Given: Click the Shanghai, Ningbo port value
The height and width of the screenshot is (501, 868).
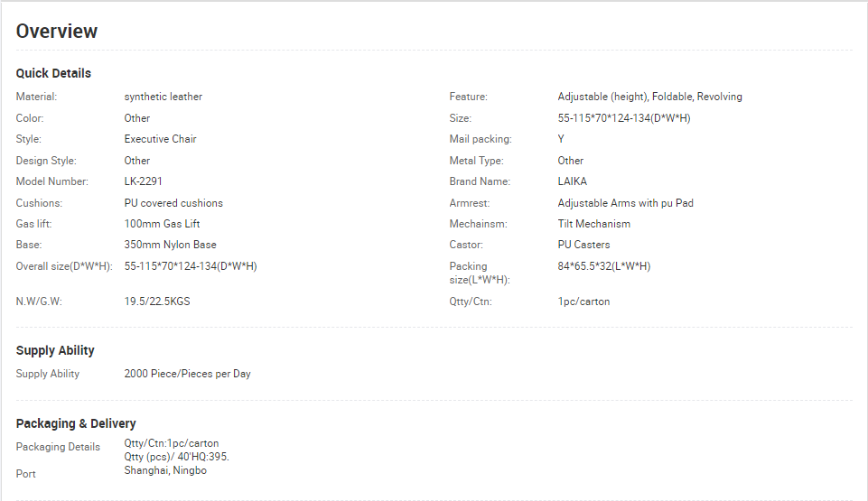Looking at the screenshot, I should pos(165,470).
